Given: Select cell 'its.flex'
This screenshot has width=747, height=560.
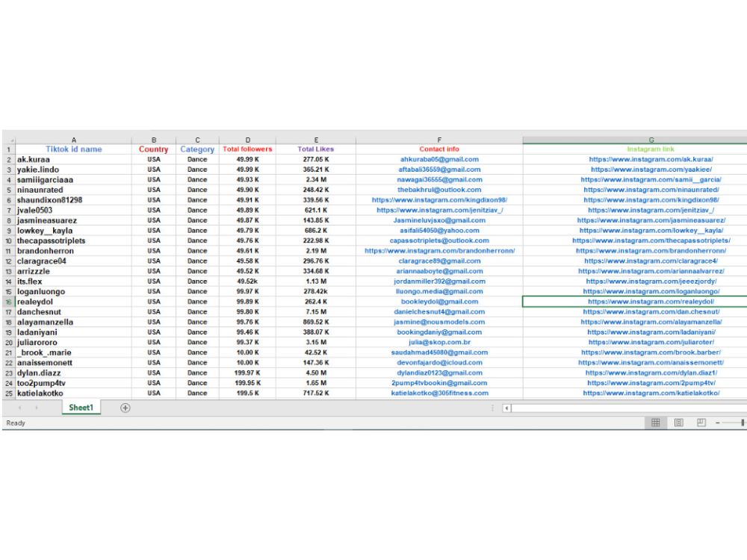Looking at the screenshot, I should click(x=73, y=281).
